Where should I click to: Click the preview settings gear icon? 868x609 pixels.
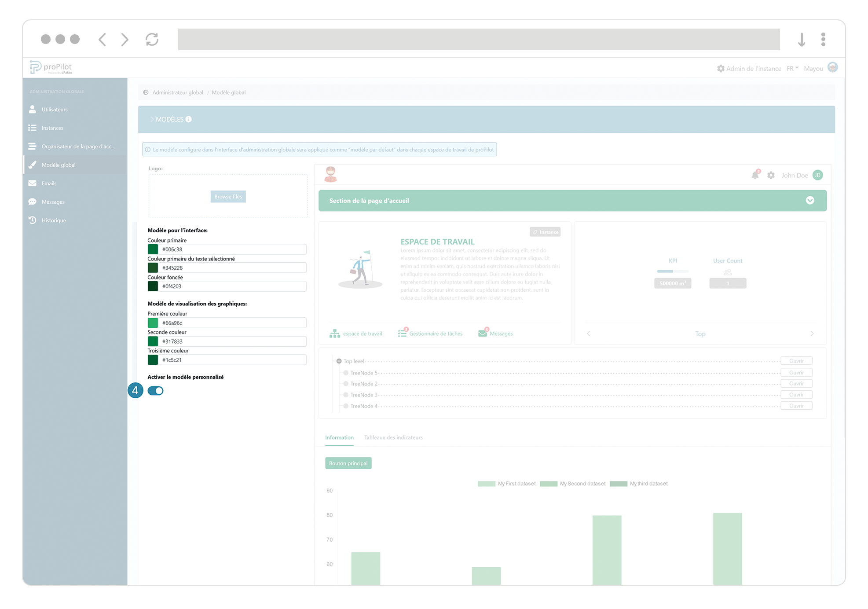(x=771, y=175)
